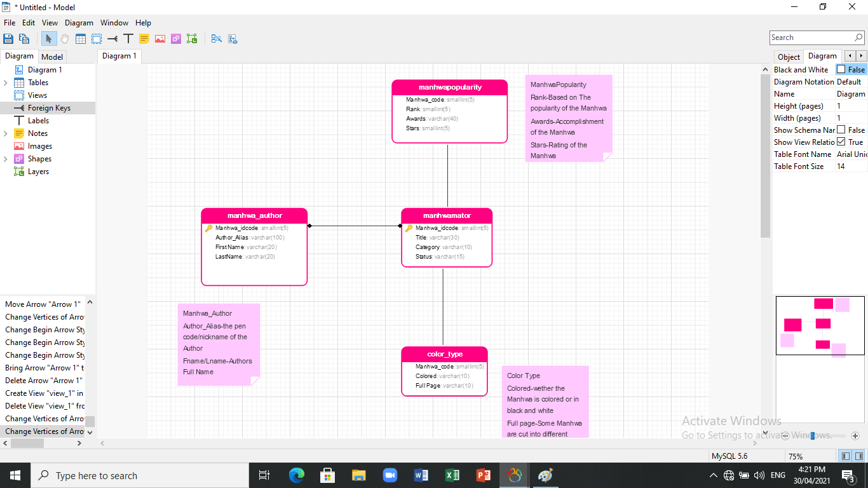Select the yellow Note tool
This screenshot has width=868, height=488.
144,39
